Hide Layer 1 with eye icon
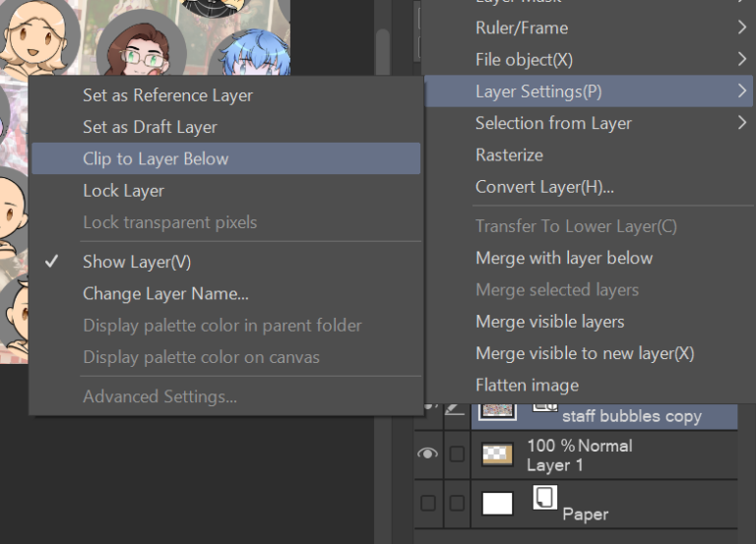756x544 pixels. pyautogui.click(x=427, y=453)
